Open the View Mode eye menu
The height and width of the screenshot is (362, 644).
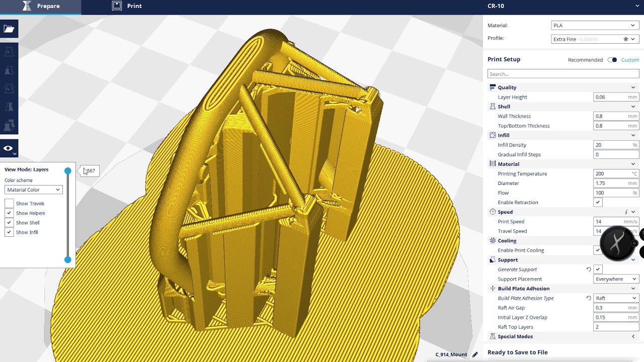click(x=9, y=148)
